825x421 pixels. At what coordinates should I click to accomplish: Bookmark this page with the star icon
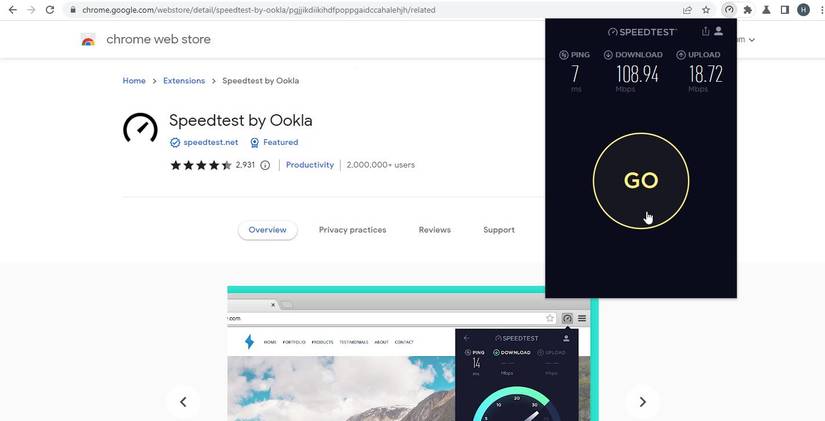[x=706, y=9]
